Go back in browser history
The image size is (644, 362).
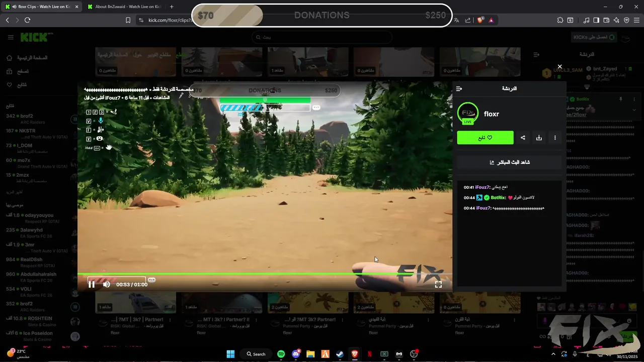coord(7,20)
